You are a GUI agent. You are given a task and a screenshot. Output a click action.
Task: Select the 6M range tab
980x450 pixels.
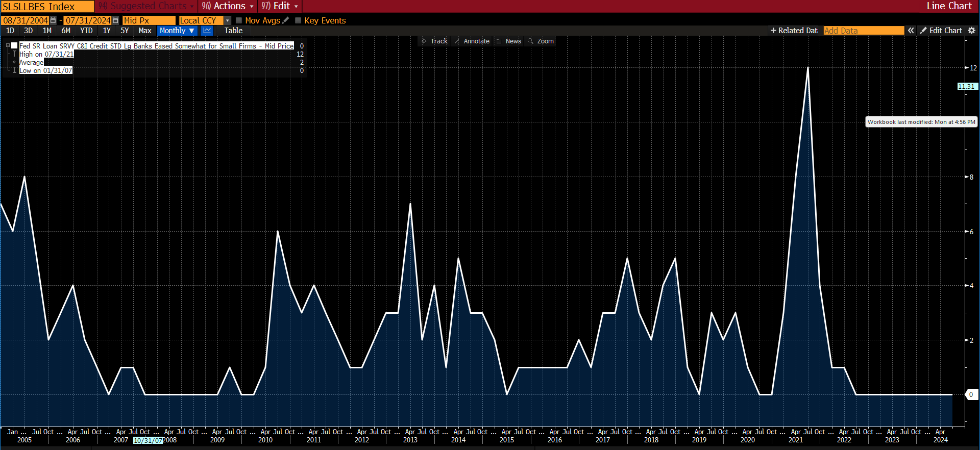pos(66,31)
